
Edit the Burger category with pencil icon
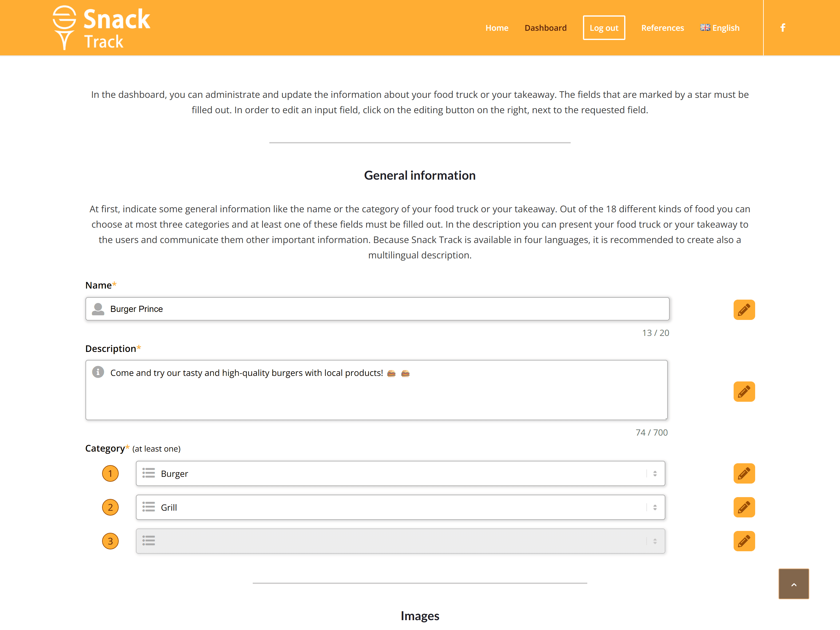(x=743, y=473)
